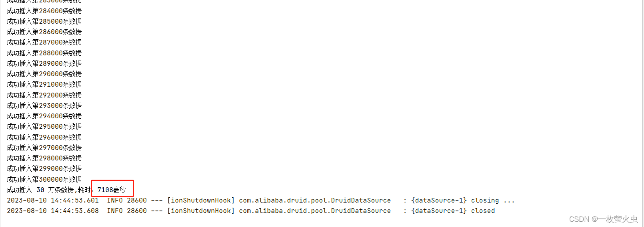Click the first com.alibaba.druid.pool.DruidDataSource class name
The image size is (644, 227).
point(315,200)
